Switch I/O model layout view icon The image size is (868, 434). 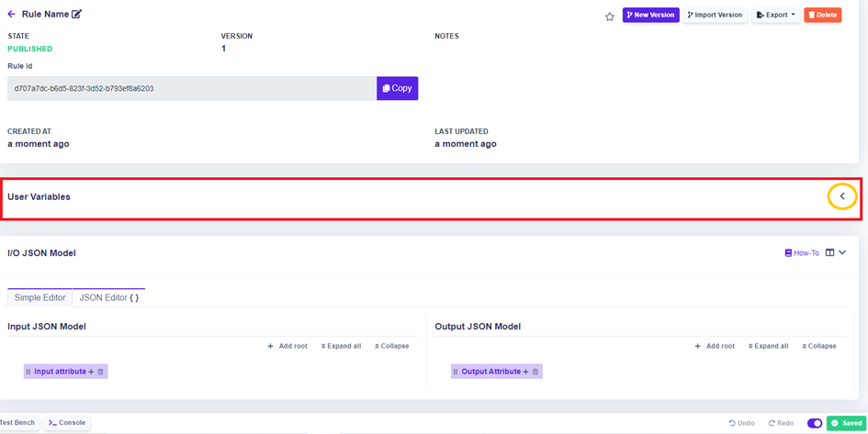tap(829, 253)
